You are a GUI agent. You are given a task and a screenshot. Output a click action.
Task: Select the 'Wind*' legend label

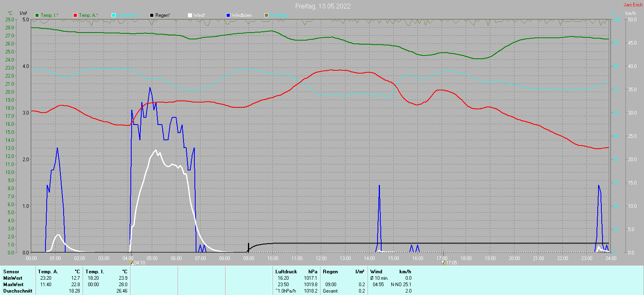(200, 15)
